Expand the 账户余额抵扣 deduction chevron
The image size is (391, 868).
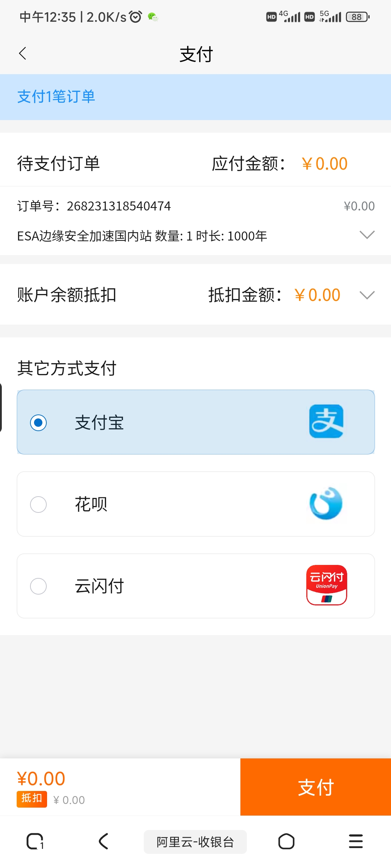click(x=367, y=295)
